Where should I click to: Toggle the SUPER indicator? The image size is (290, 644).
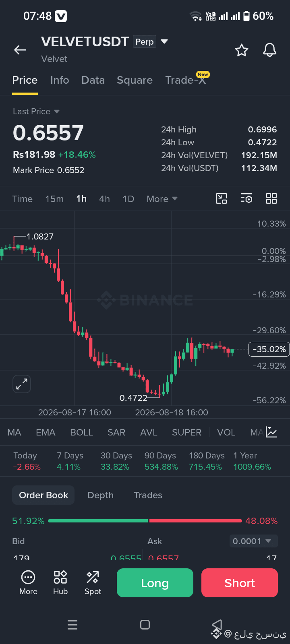click(186, 432)
